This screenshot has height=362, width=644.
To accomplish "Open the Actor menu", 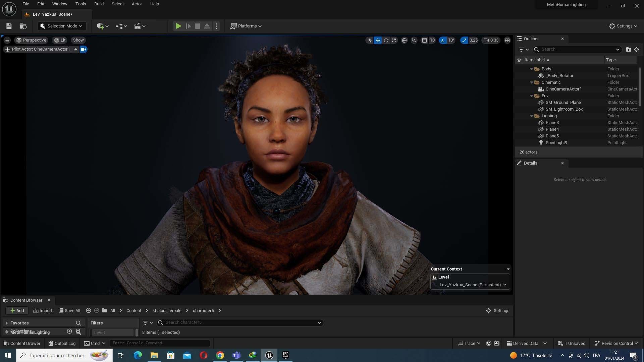I will click(137, 4).
